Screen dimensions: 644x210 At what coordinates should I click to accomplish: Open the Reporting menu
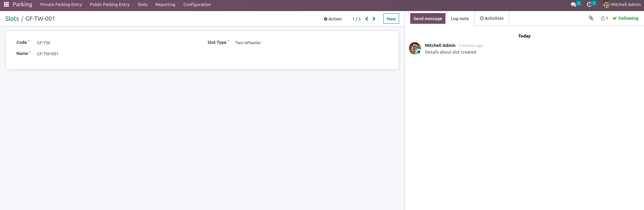[165, 4]
